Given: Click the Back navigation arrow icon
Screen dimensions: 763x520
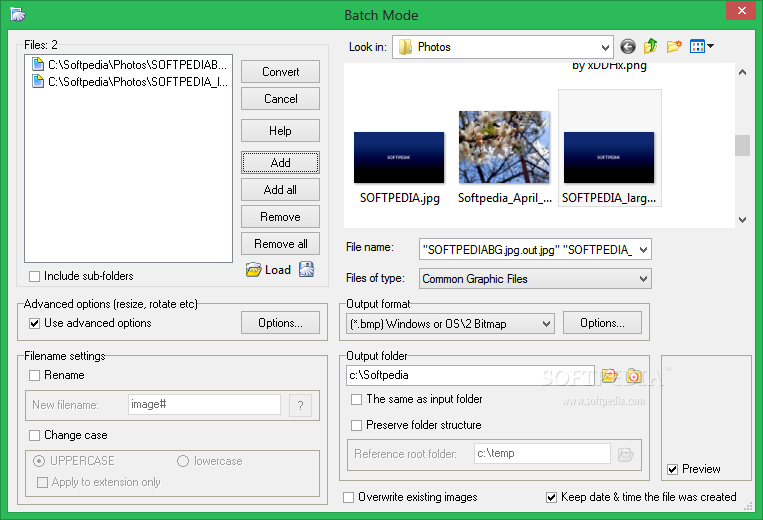Looking at the screenshot, I should click(x=628, y=47).
